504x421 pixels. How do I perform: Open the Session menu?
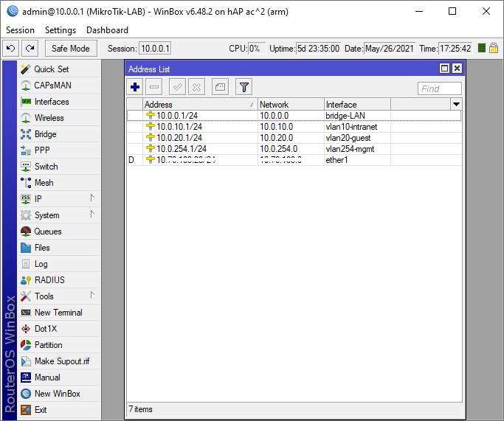pos(20,30)
